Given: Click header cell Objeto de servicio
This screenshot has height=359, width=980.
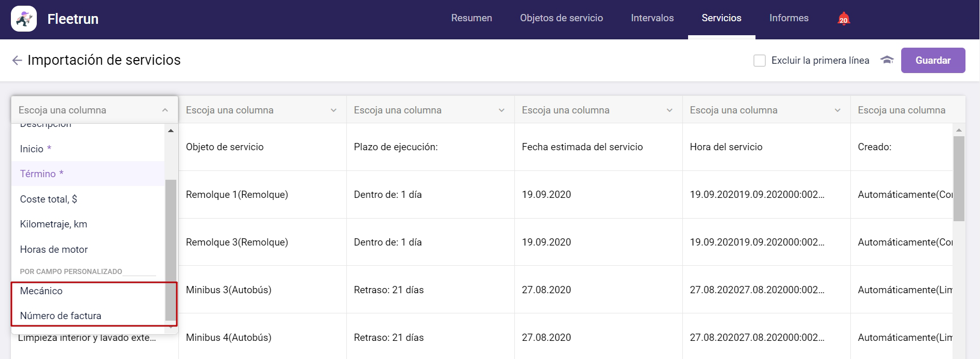Looking at the screenshot, I should coord(262,147).
